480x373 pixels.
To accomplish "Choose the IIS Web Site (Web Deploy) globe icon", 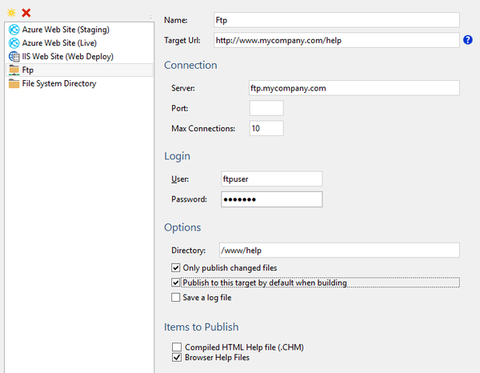I will [14, 57].
